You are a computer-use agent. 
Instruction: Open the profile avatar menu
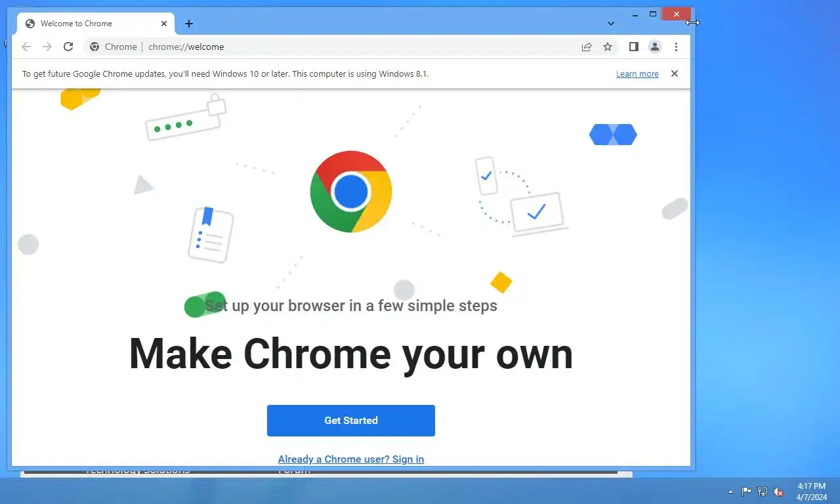655,47
